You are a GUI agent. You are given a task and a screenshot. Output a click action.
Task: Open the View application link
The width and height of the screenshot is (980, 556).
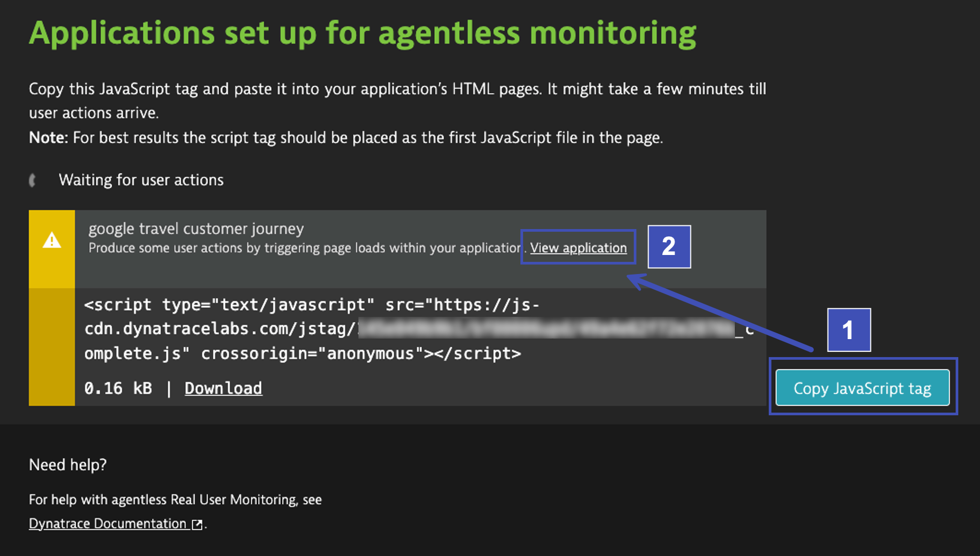pos(578,248)
